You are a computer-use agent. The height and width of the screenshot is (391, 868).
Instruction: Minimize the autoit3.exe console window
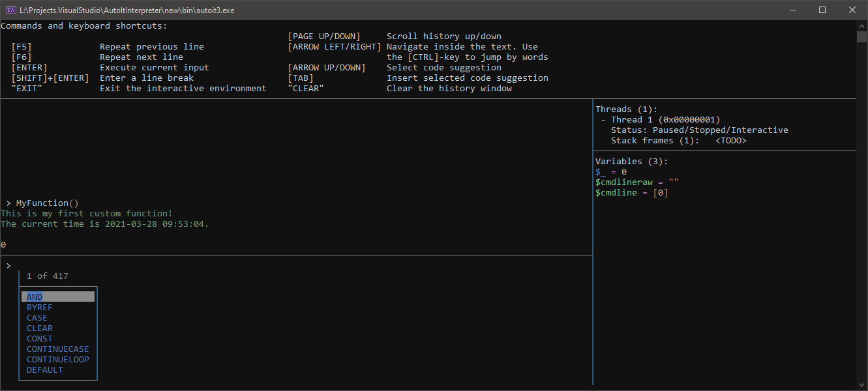(793, 10)
